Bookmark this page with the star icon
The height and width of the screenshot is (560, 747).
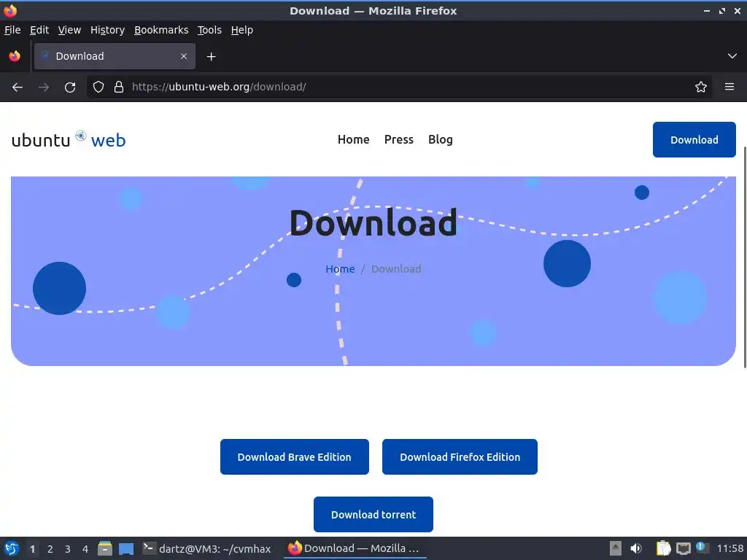701,87
